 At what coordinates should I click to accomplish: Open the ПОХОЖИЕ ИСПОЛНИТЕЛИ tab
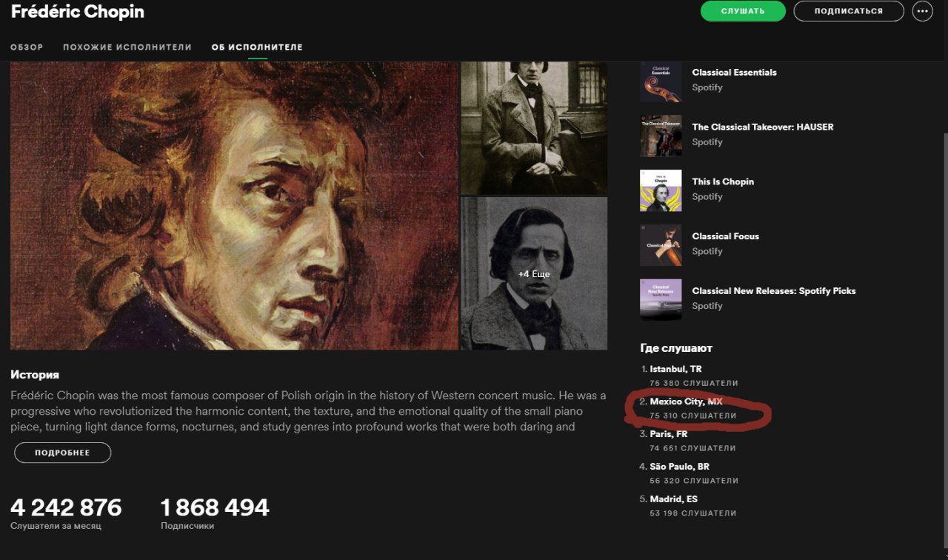pos(127,47)
